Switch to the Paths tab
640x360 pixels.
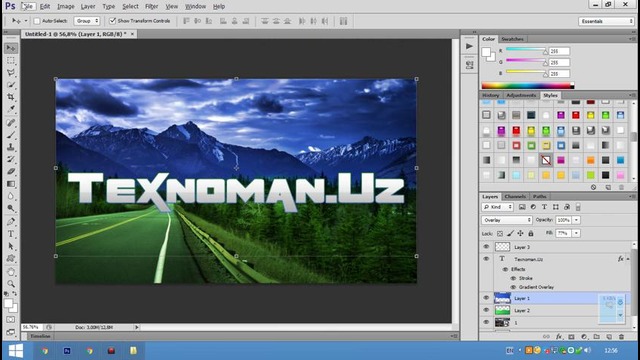540,197
